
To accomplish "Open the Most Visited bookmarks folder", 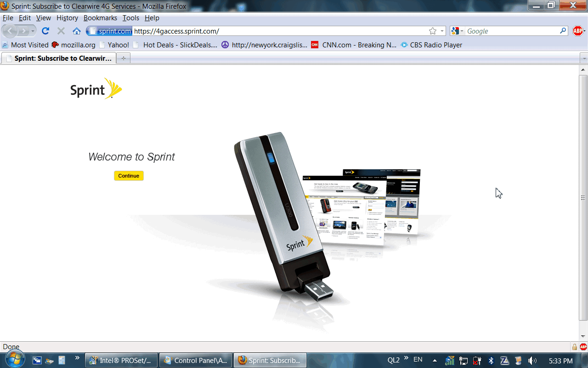I will [x=25, y=45].
